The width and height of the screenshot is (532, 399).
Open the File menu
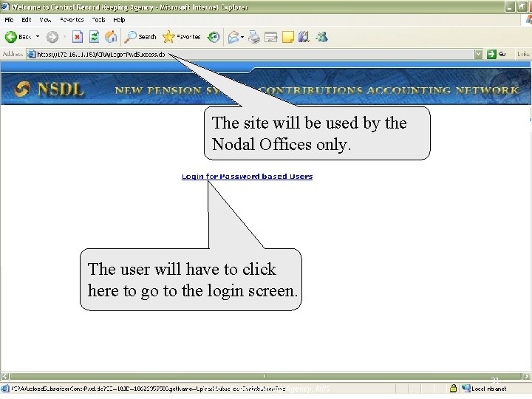coord(9,20)
